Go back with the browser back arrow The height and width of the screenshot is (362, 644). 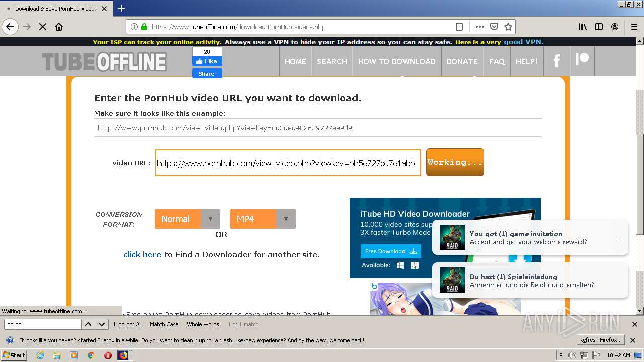(10, 27)
